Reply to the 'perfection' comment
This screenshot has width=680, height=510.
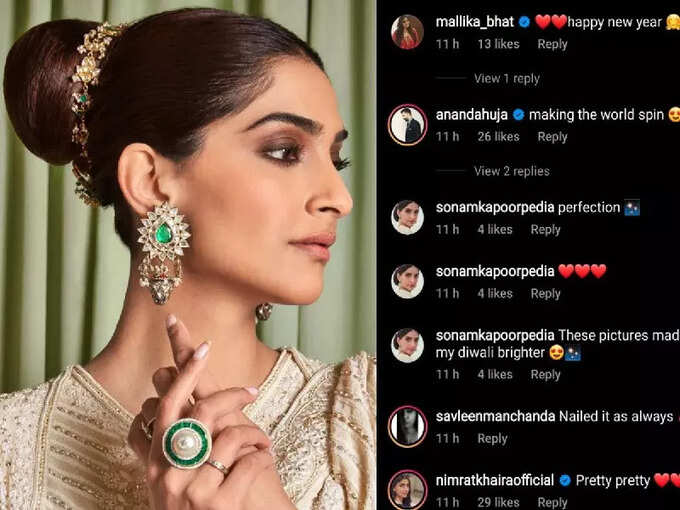tap(545, 230)
